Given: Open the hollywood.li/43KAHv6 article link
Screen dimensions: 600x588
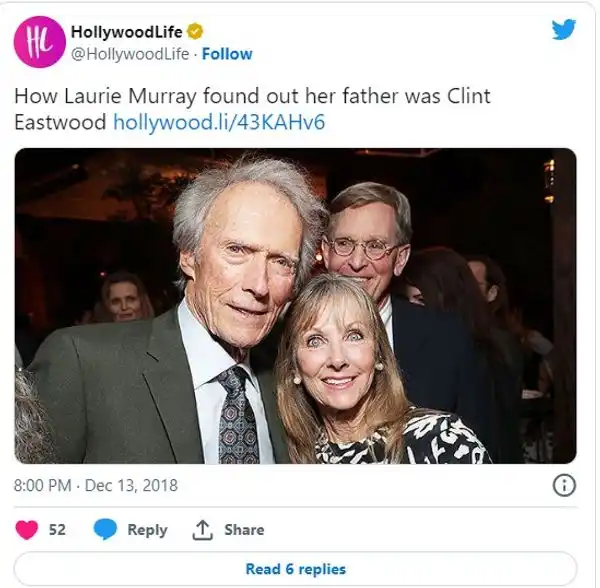Looking at the screenshot, I should point(219,122).
